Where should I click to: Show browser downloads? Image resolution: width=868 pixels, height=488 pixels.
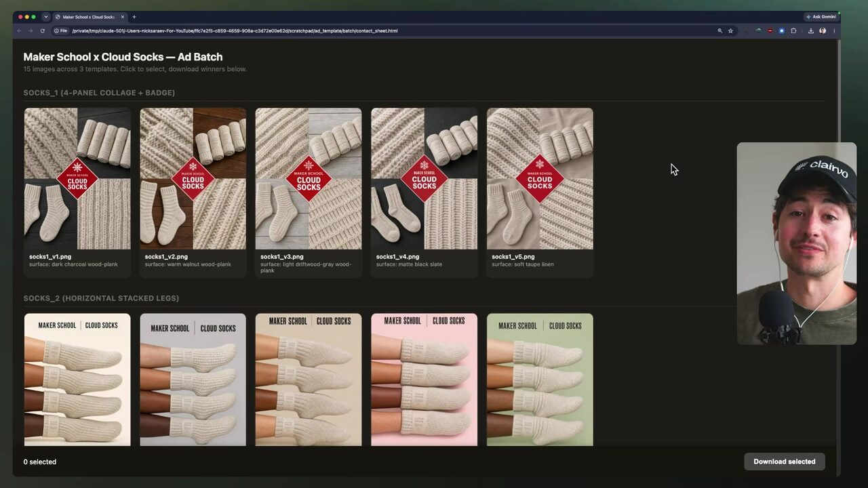click(810, 30)
